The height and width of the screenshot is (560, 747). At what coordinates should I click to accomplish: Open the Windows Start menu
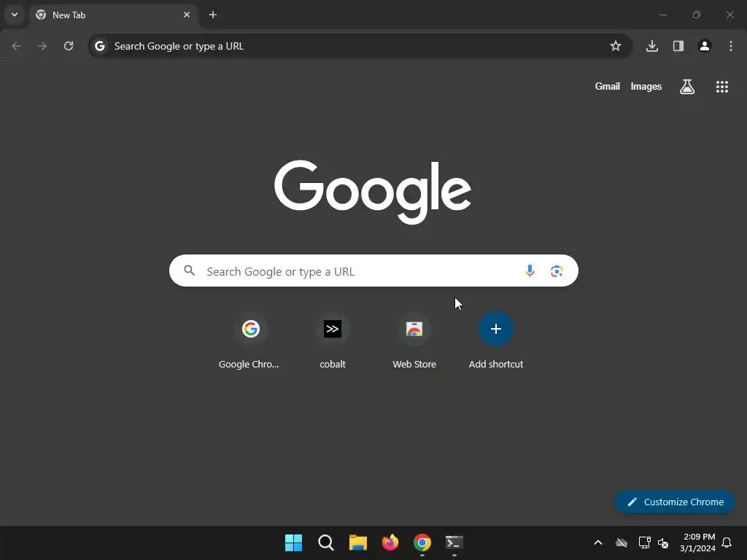pos(293,542)
